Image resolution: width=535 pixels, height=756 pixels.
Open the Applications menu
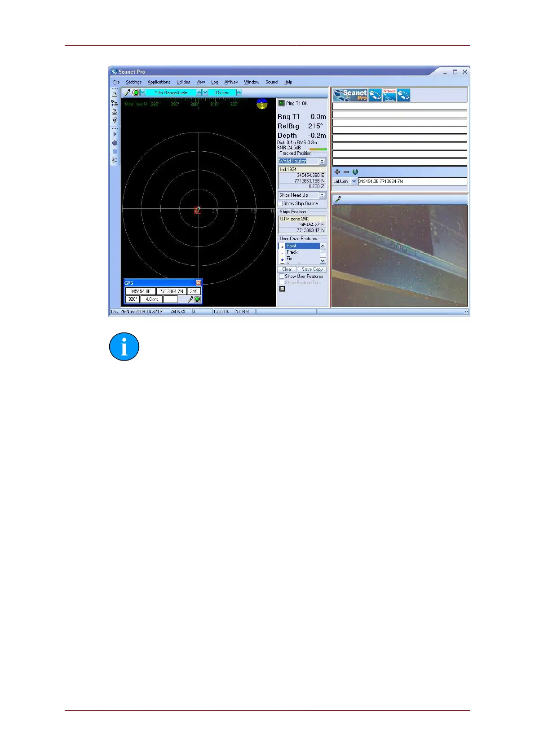(159, 82)
